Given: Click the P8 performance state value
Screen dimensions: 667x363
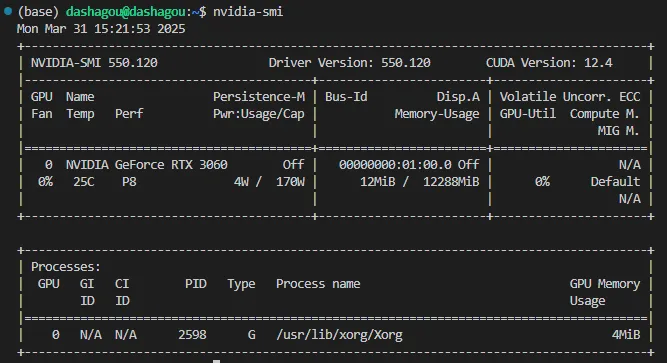Looking at the screenshot, I should pyautogui.click(x=129, y=182).
